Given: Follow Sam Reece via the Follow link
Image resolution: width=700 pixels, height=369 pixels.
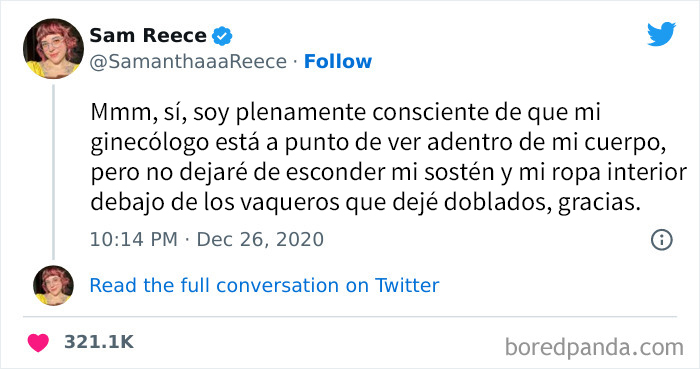Looking at the screenshot, I should tap(338, 62).
